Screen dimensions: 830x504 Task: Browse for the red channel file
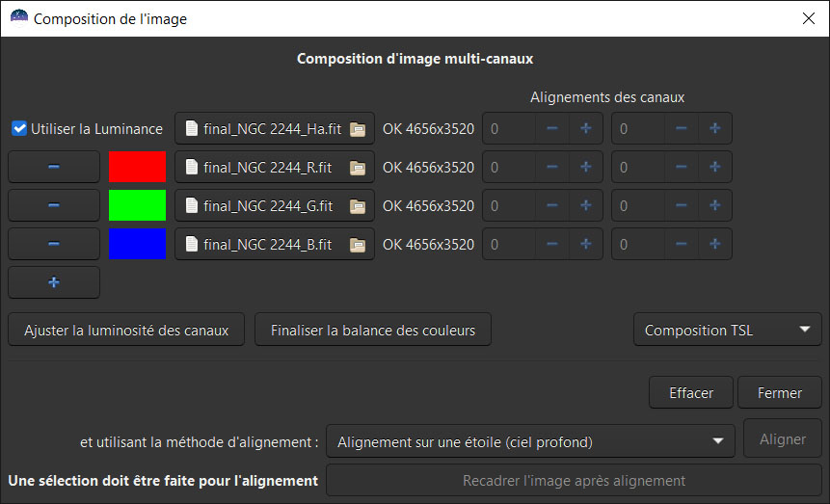tap(358, 167)
